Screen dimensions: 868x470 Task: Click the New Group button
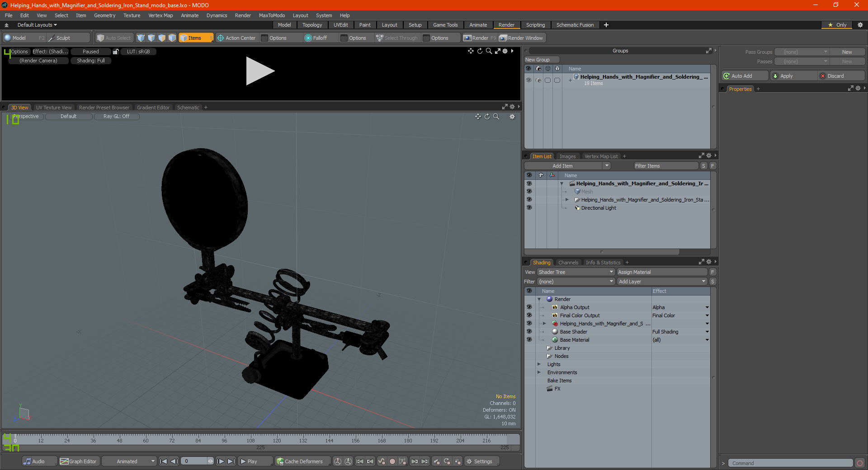[x=542, y=60]
